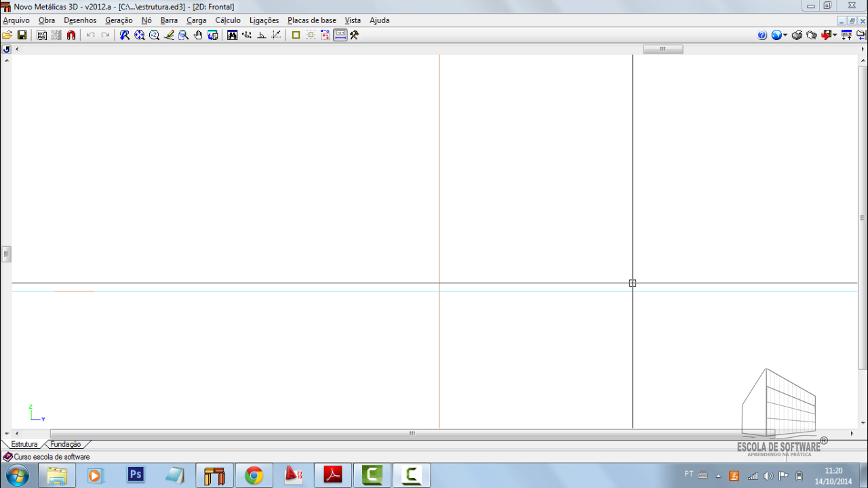Click the yellow square outline icon

click(296, 35)
